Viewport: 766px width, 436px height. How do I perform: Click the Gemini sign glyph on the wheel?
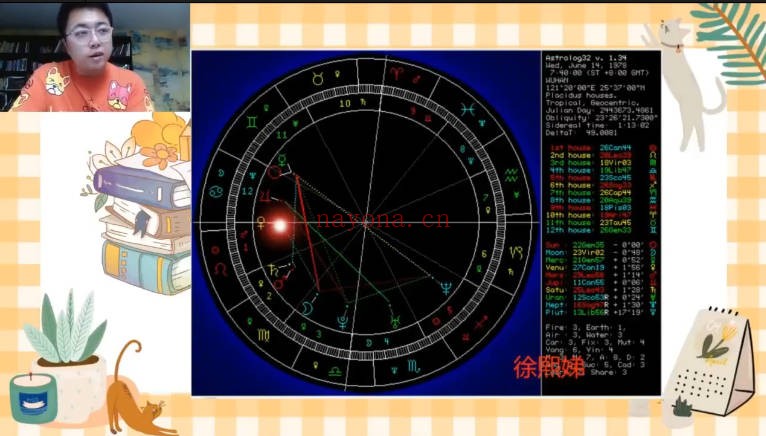[252, 121]
